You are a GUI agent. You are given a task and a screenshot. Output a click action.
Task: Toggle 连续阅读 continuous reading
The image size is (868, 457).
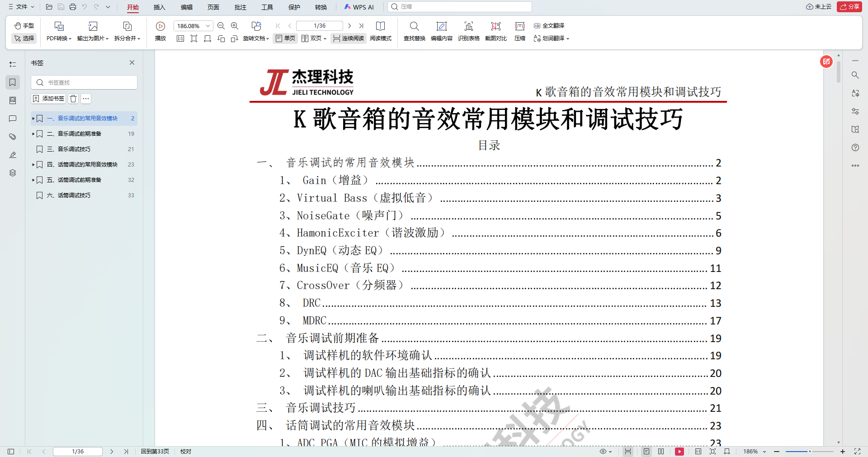348,38
